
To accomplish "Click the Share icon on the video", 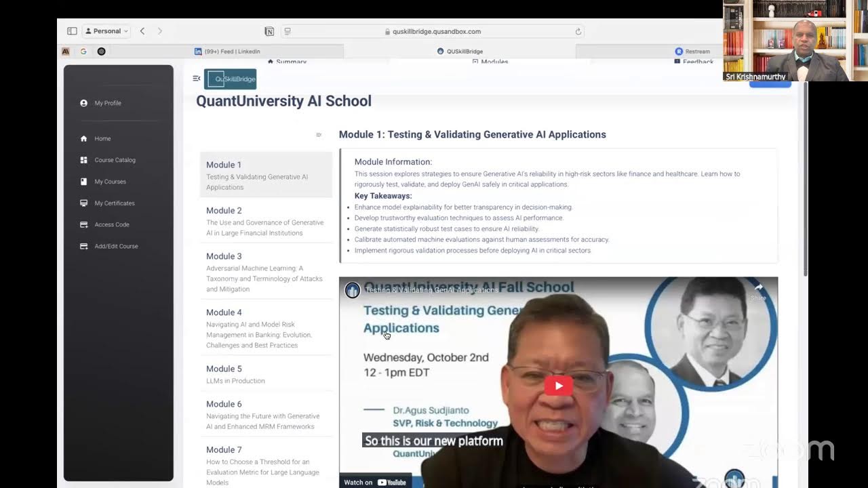I will [758, 291].
